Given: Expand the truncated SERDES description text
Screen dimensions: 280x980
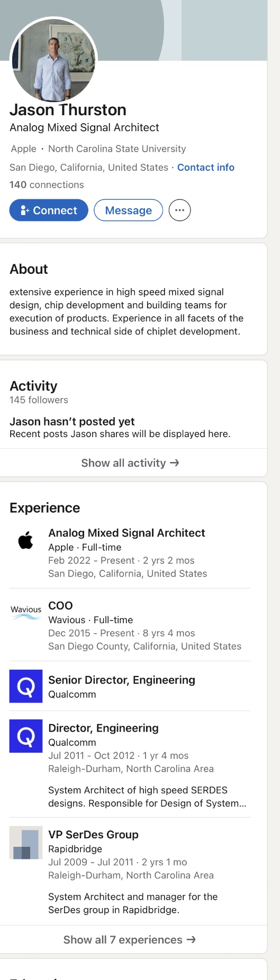Looking at the screenshot, I should (147, 797).
